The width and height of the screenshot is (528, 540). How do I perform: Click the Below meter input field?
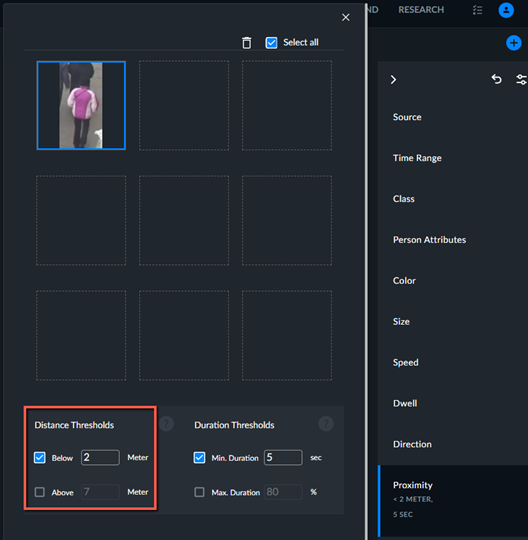pos(100,457)
